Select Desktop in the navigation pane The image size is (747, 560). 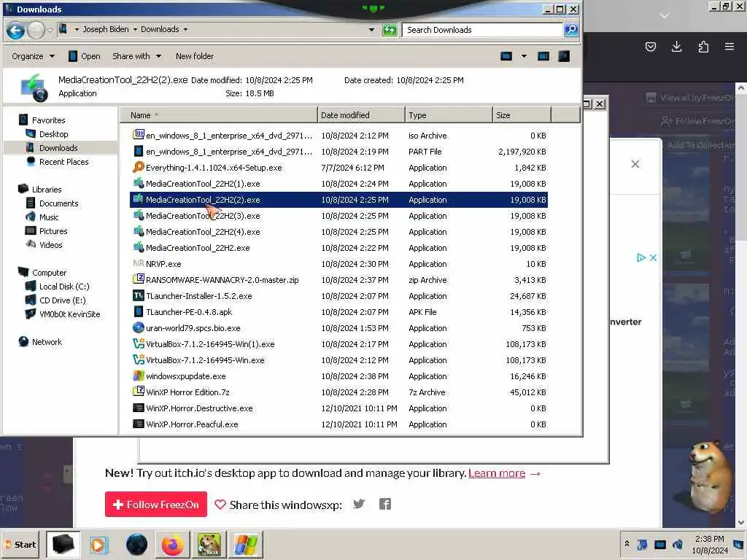53,134
